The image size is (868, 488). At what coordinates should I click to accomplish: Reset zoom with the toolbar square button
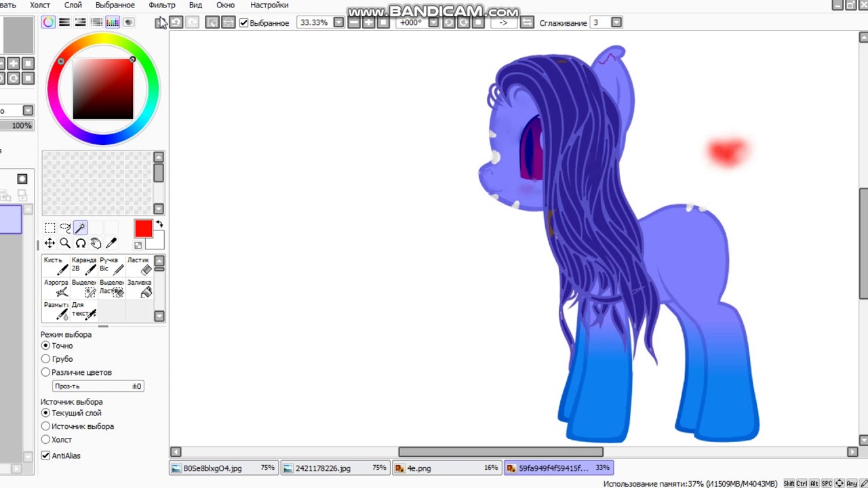pyautogui.click(x=383, y=22)
